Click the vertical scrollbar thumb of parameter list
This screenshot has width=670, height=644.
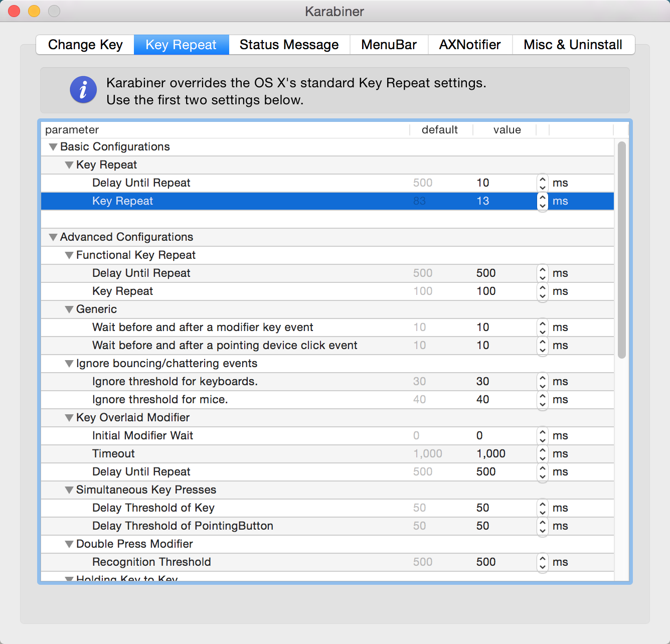[x=622, y=250]
